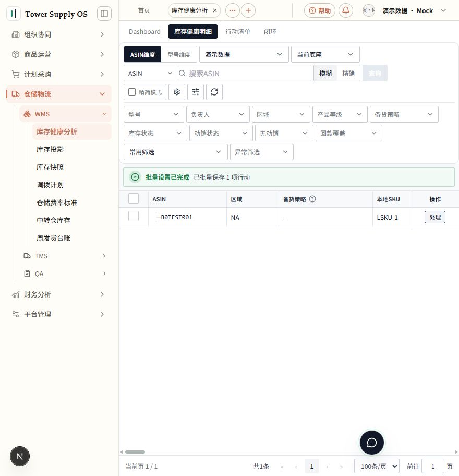Choose 模糊 search mode
Viewport: 459px width, 476px height.
tap(325, 73)
